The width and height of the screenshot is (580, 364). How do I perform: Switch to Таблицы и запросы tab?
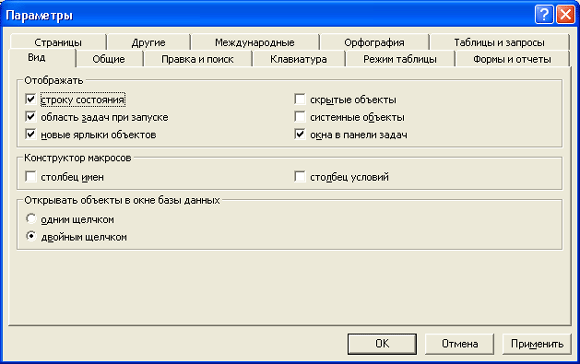pyautogui.click(x=499, y=43)
